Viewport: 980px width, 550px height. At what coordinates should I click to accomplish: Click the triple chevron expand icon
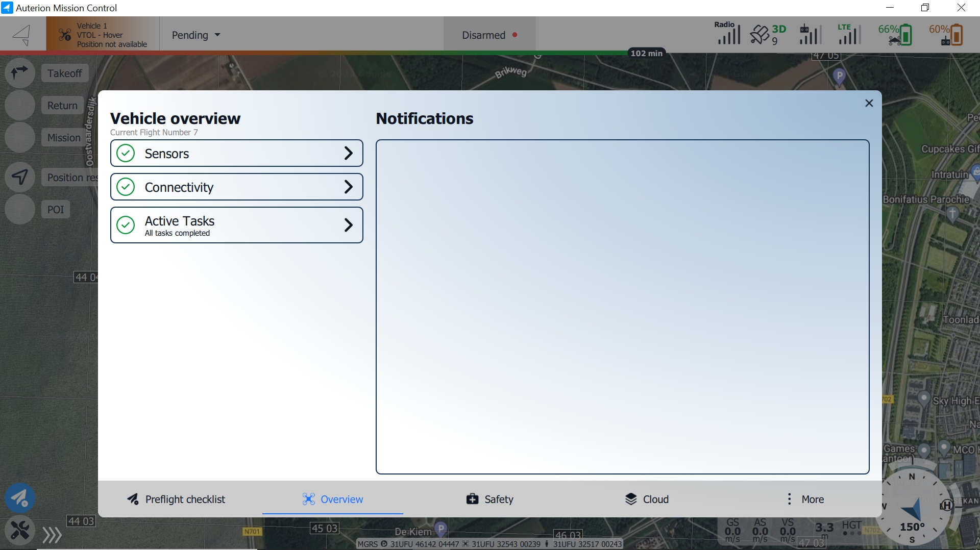coord(52,535)
